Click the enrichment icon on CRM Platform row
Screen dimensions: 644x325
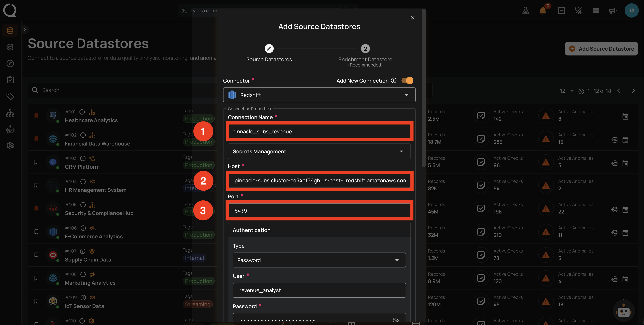pyautogui.click(x=614, y=163)
